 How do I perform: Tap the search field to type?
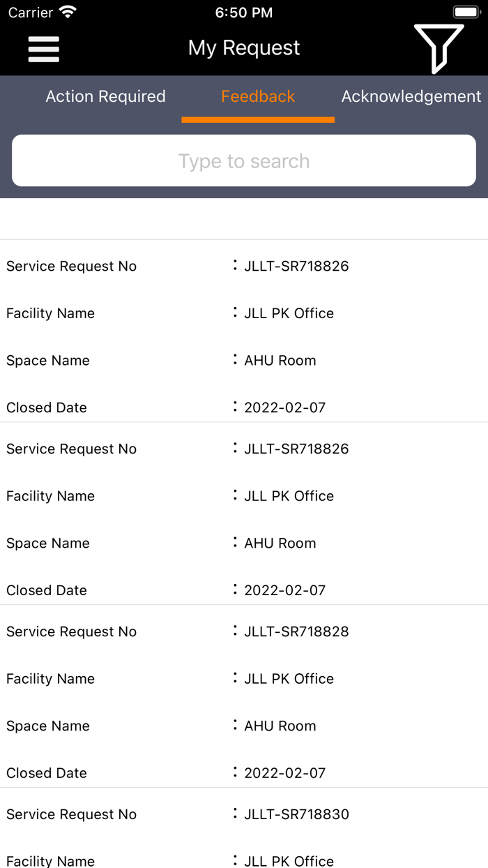(243, 160)
